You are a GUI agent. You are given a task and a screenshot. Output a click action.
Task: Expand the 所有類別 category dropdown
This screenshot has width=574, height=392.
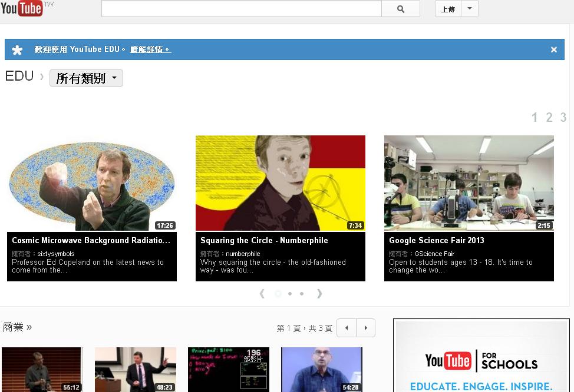(x=86, y=78)
